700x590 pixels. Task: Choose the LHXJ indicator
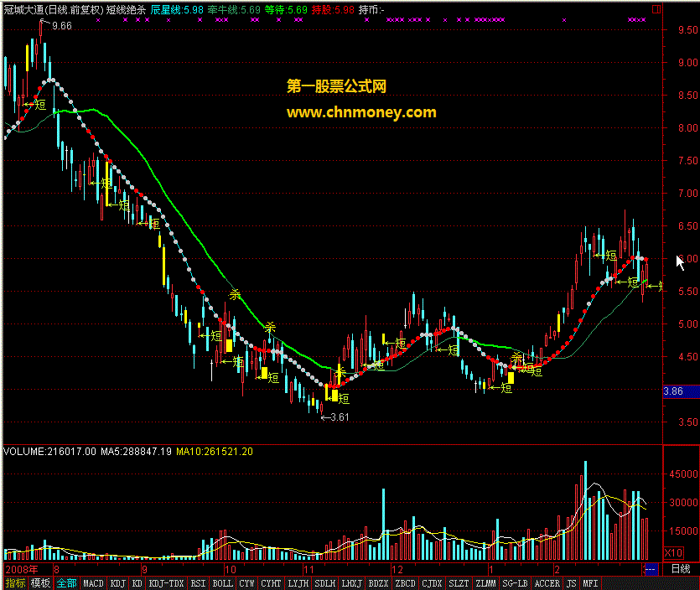pos(351,583)
